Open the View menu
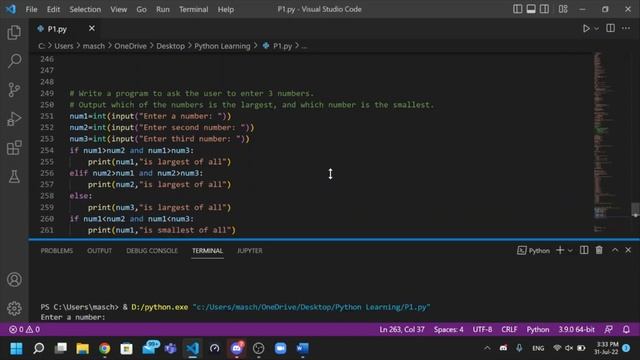 [118, 9]
